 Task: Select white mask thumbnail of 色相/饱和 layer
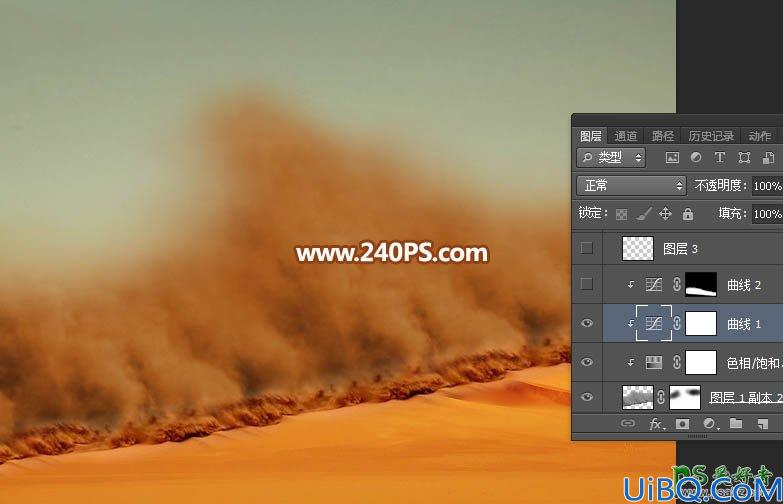[701, 362]
